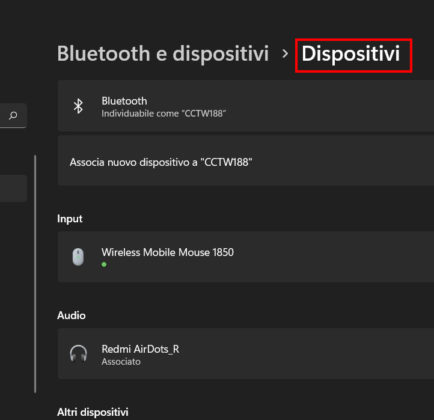Select the mouse device icon
This screenshot has height=420, width=434.
78,257
